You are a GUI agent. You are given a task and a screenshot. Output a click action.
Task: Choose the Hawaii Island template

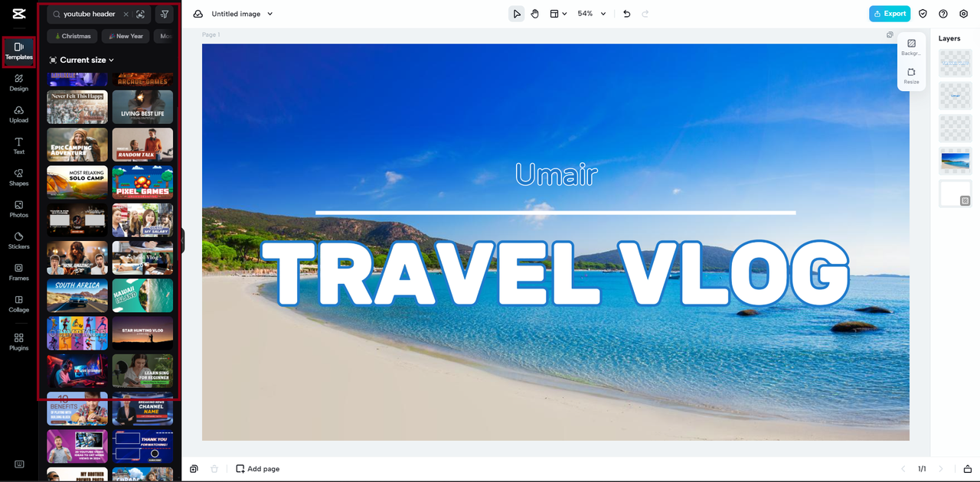(142, 295)
